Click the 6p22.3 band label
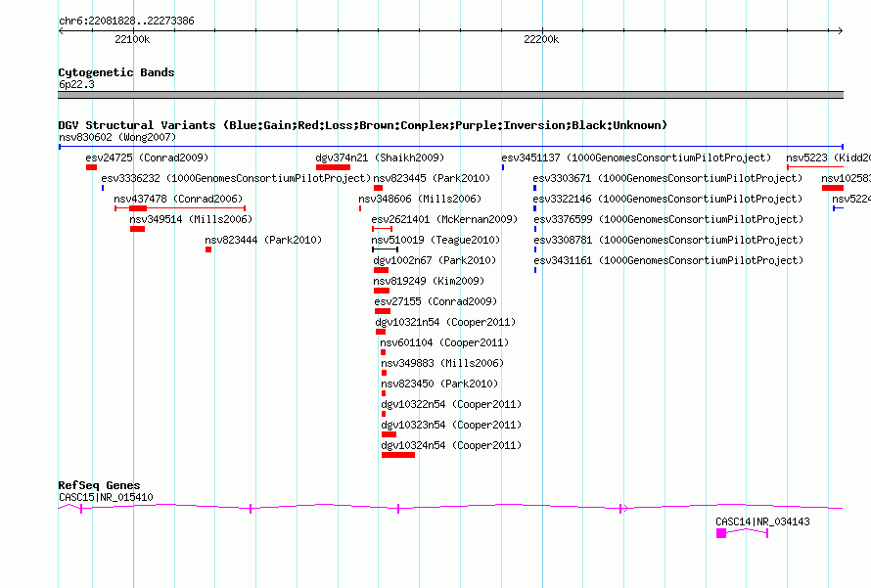The image size is (871, 588). [x=76, y=84]
